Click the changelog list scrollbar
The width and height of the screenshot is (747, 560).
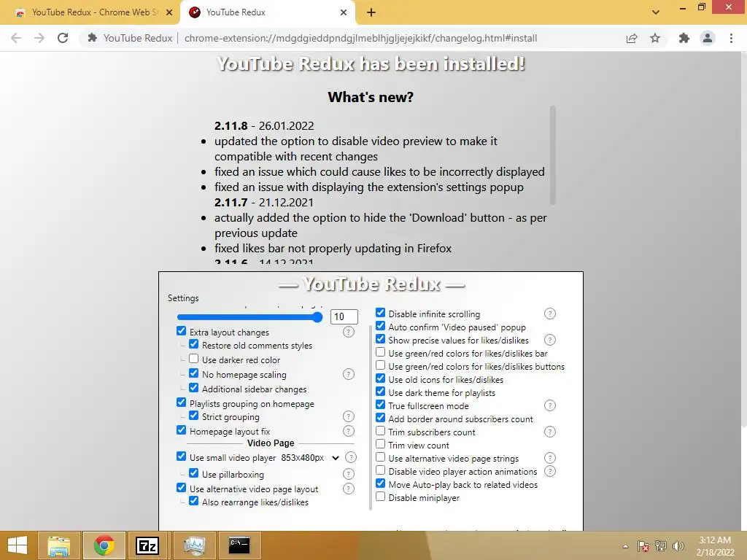tap(553, 156)
